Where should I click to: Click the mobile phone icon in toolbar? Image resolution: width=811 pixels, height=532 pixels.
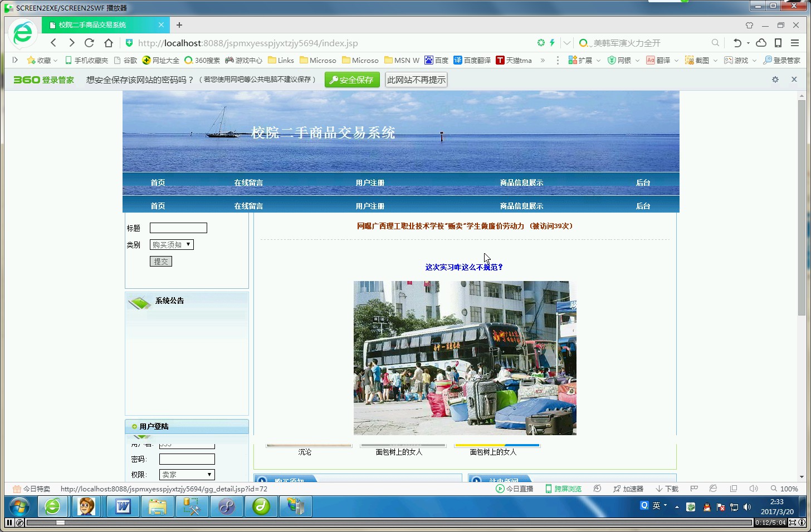click(x=779, y=43)
